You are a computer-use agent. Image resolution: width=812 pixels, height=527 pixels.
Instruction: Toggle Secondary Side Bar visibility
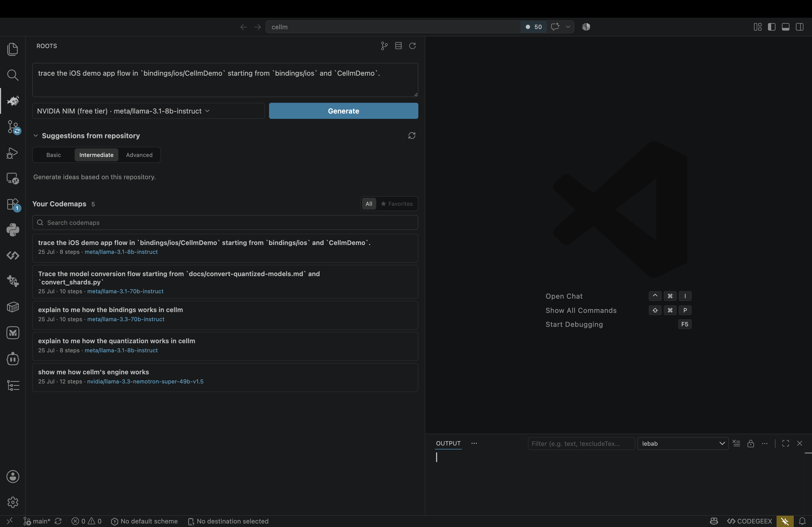point(799,27)
